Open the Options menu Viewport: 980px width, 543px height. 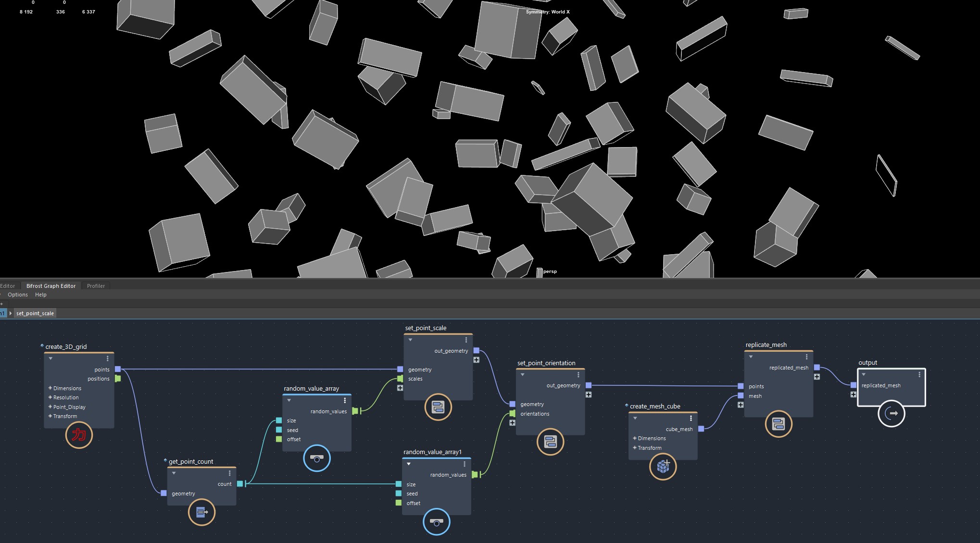(x=18, y=295)
